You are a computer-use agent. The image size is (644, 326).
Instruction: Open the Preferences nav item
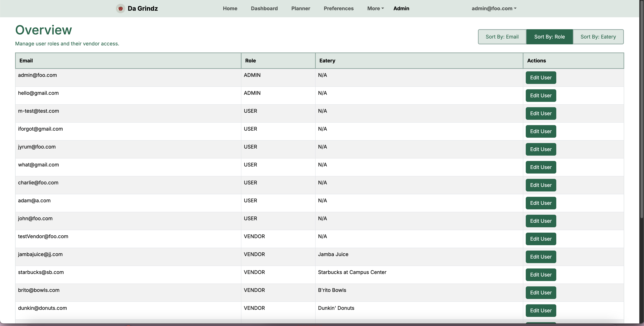[x=339, y=8]
